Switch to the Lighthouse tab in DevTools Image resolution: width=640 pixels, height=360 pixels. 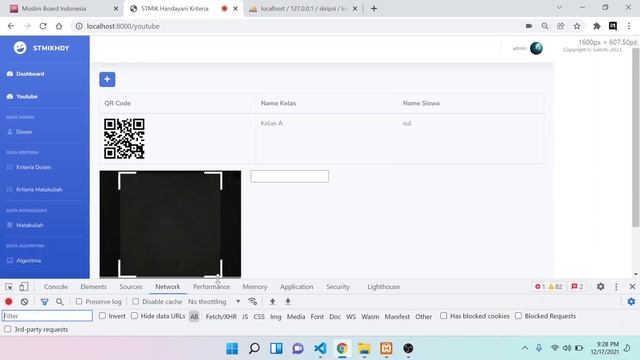(x=383, y=287)
